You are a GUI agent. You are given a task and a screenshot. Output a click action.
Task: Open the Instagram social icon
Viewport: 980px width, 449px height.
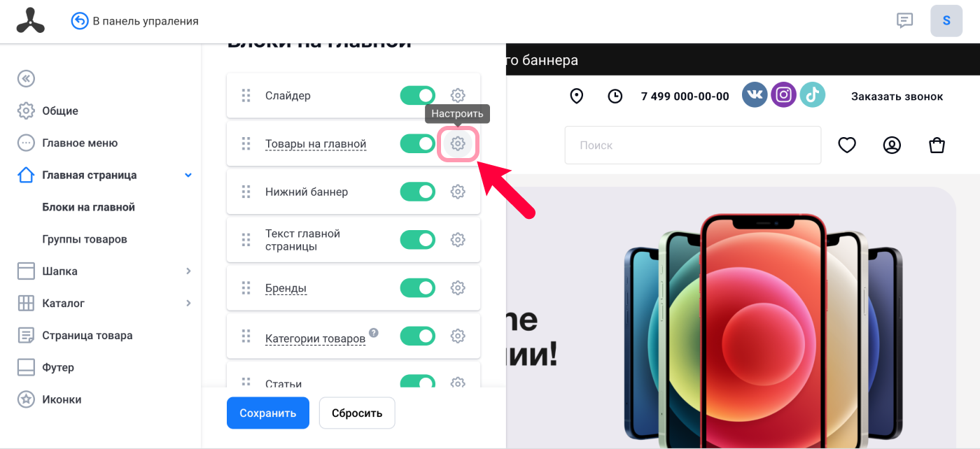[x=784, y=94]
